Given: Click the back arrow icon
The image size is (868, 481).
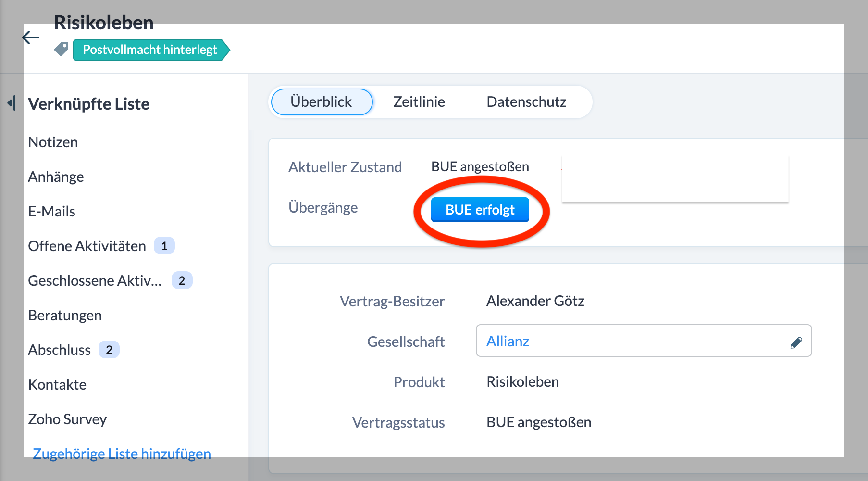Looking at the screenshot, I should (31, 38).
